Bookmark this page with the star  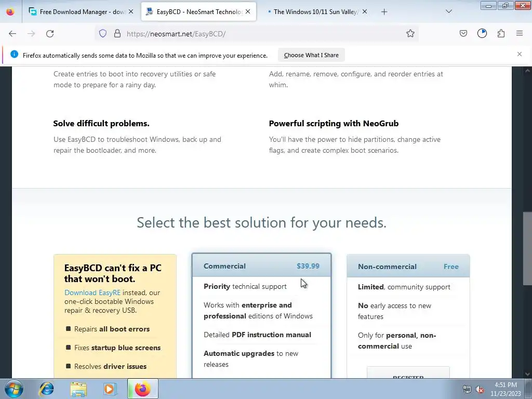pyautogui.click(x=410, y=33)
